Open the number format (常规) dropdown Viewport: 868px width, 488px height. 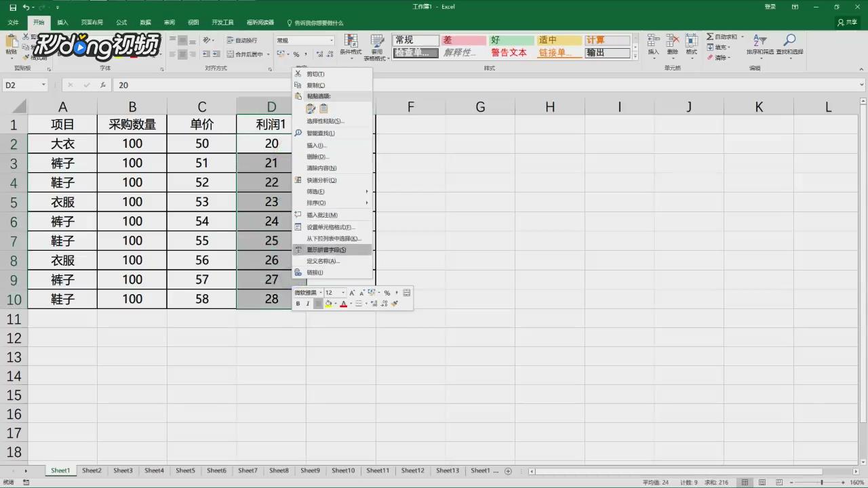tap(331, 40)
